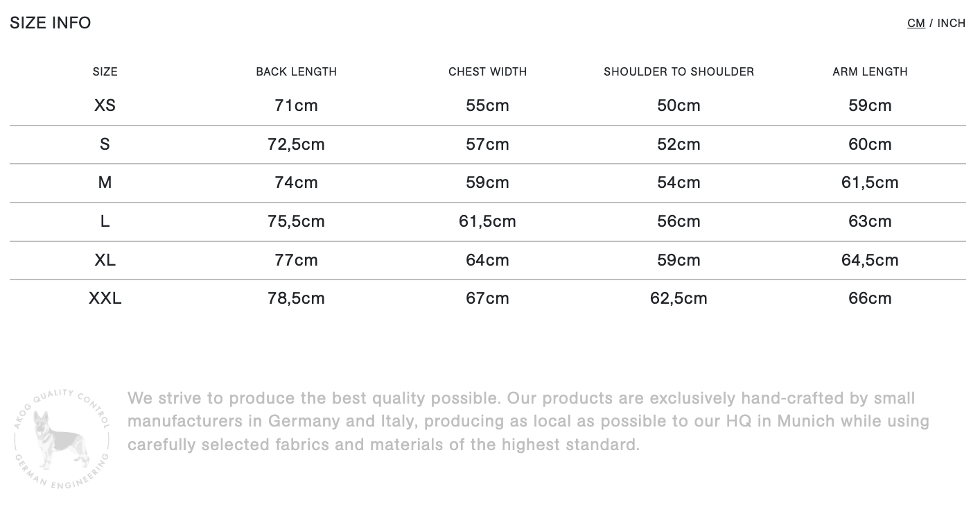The width and height of the screenshot is (980, 516).
Task: Select the XS size row label
Action: (x=105, y=105)
